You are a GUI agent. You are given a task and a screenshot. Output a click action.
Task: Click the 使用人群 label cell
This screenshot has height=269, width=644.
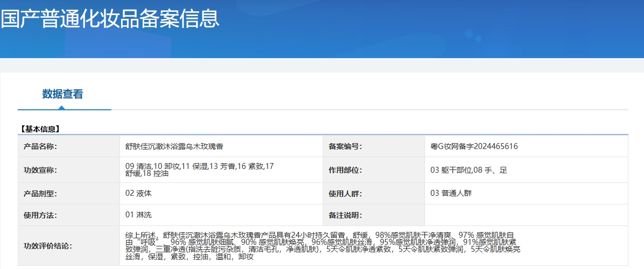click(345, 194)
